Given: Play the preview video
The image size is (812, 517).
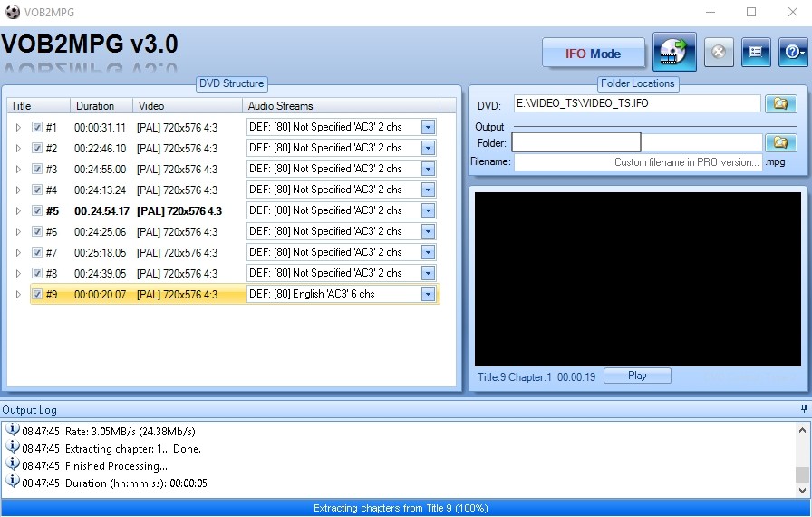Looking at the screenshot, I should point(637,376).
